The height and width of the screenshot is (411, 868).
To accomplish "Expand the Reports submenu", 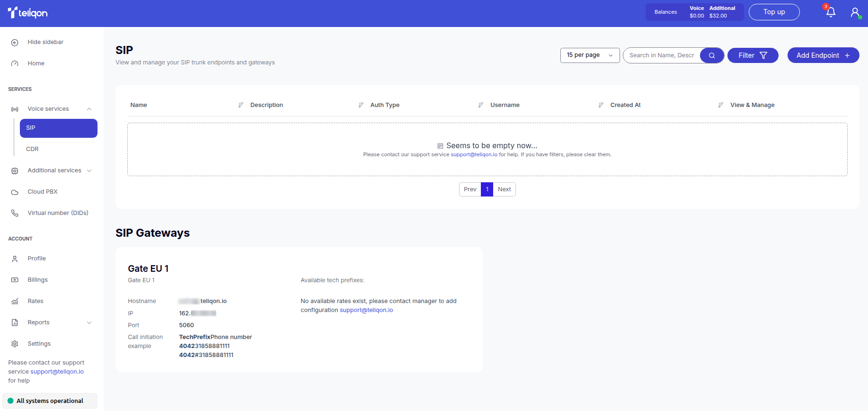I will click(89, 322).
